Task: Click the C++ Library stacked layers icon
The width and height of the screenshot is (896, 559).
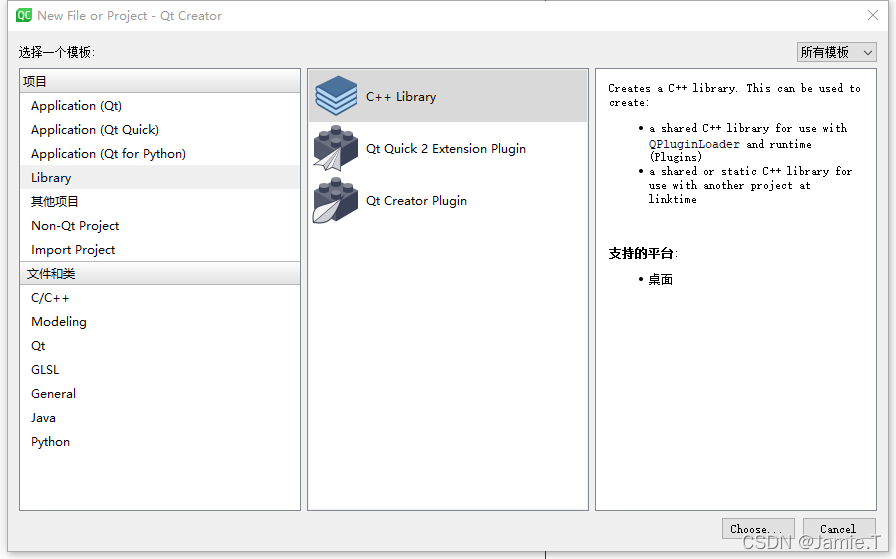Action: coord(336,95)
